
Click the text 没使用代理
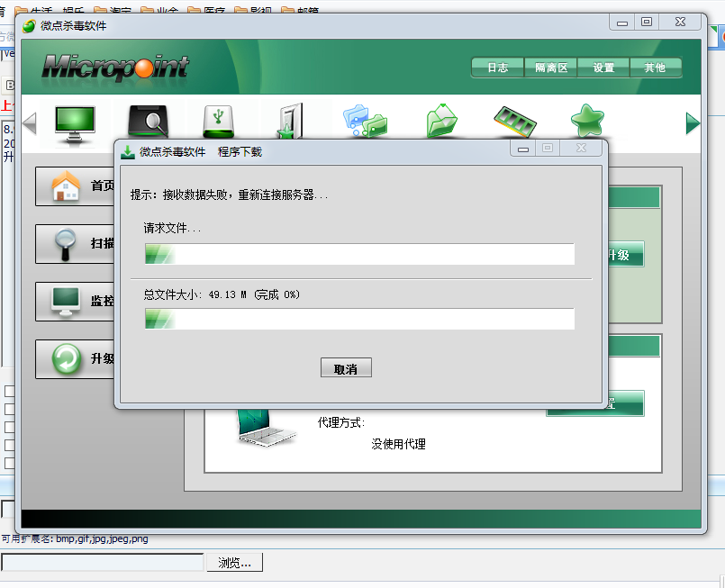coord(398,444)
